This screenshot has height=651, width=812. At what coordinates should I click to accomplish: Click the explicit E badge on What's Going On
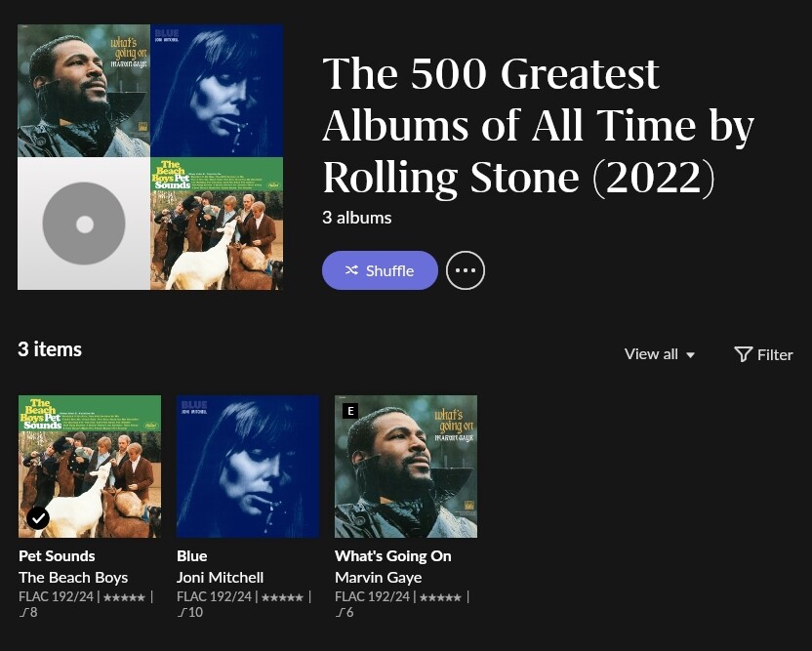tap(350, 411)
